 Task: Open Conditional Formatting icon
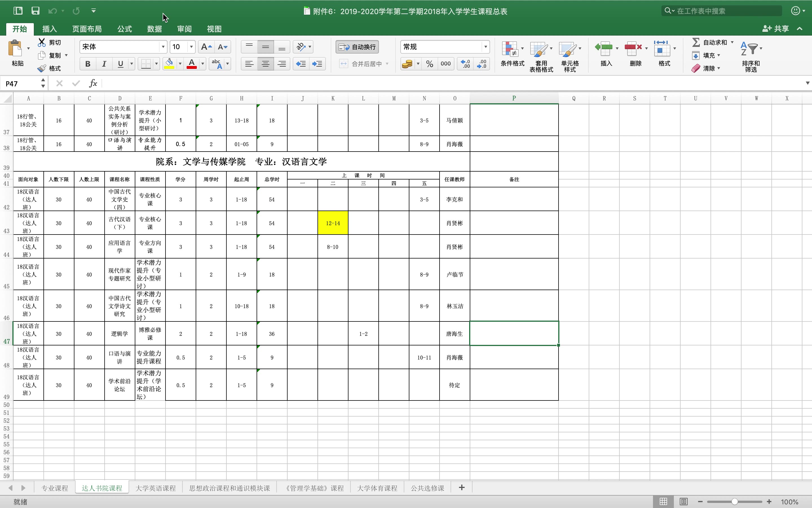click(x=510, y=49)
